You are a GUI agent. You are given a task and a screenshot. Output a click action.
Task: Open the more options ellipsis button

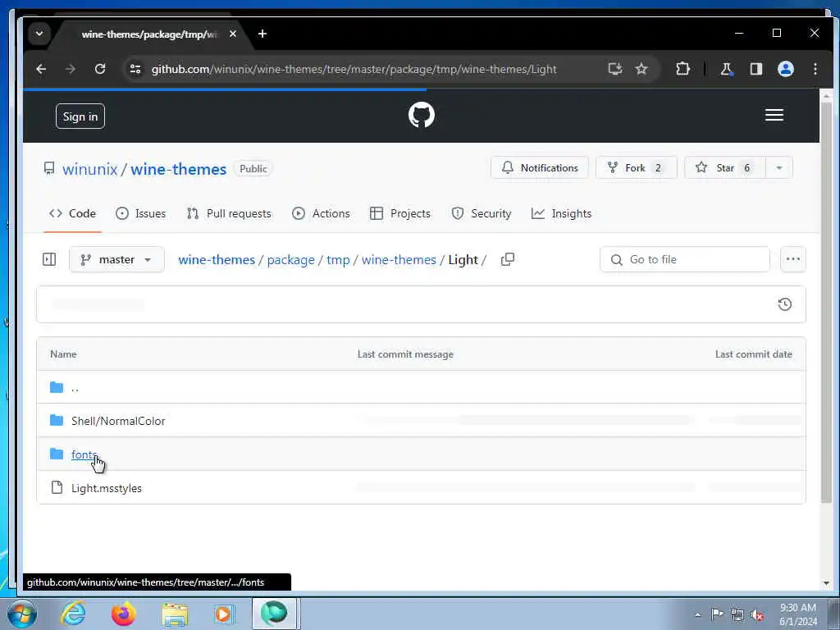[793, 259]
